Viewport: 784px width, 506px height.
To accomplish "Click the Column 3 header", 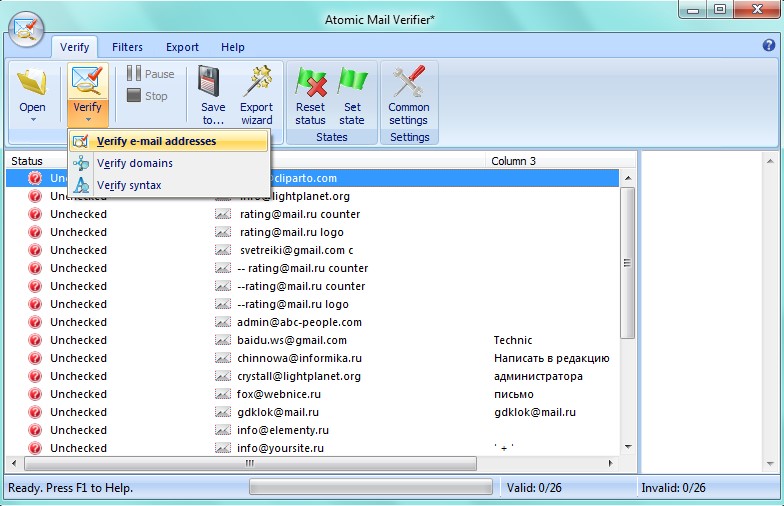I will 513,161.
